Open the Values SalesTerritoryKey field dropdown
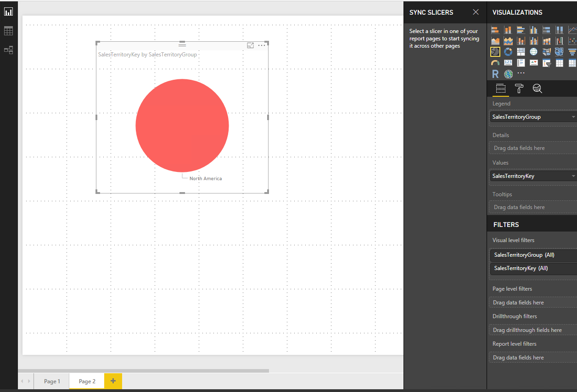 573,176
